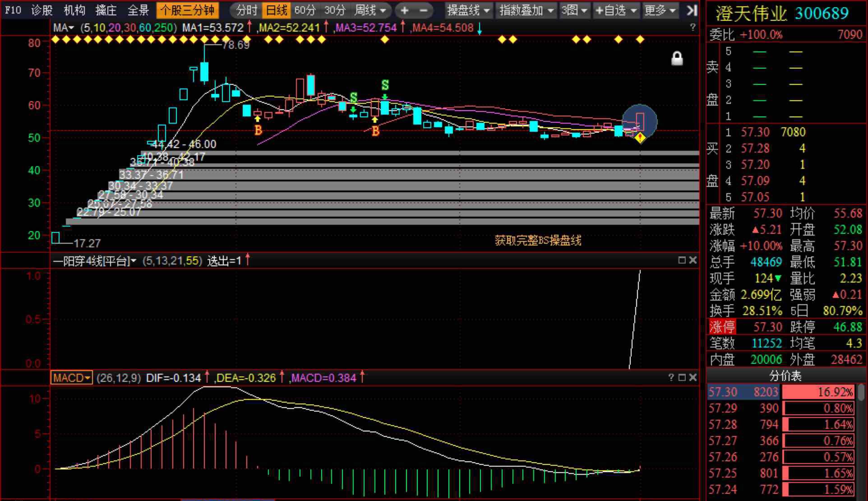
Task: Click the orange B signal in mid chart
Action: tap(375, 131)
